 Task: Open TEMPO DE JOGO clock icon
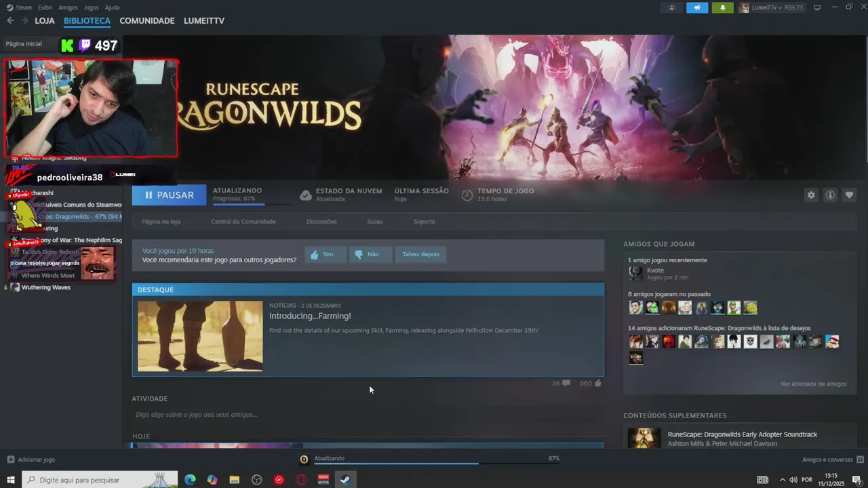467,195
